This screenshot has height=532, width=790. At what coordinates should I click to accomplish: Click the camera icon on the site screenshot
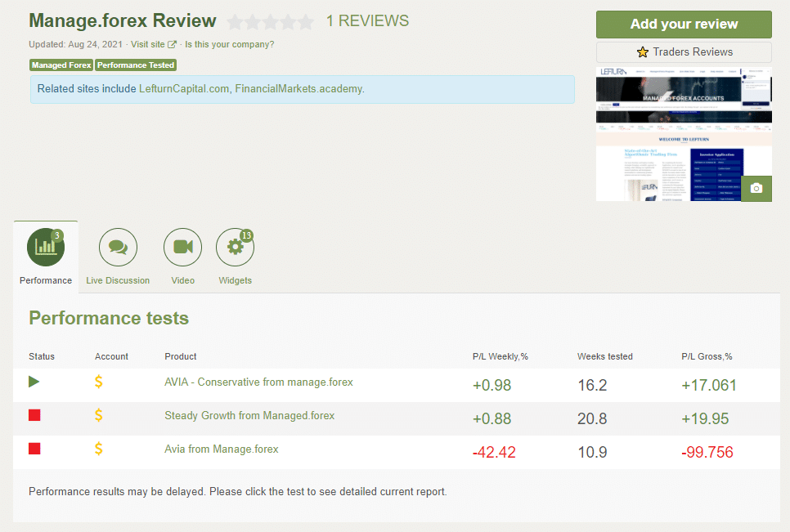(x=756, y=188)
